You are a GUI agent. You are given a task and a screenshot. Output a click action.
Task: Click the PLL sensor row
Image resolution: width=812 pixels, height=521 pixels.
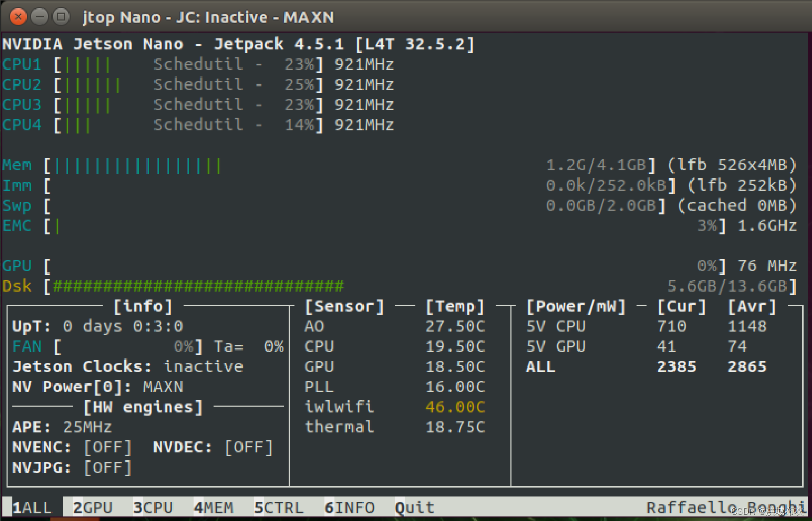[x=395, y=387]
